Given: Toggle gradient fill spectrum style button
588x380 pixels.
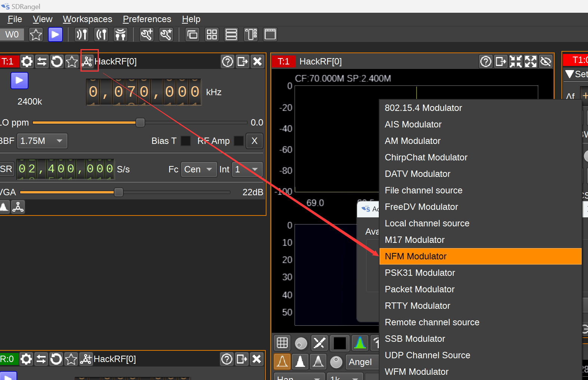Looking at the screenshot, I should tap(318, 362).
